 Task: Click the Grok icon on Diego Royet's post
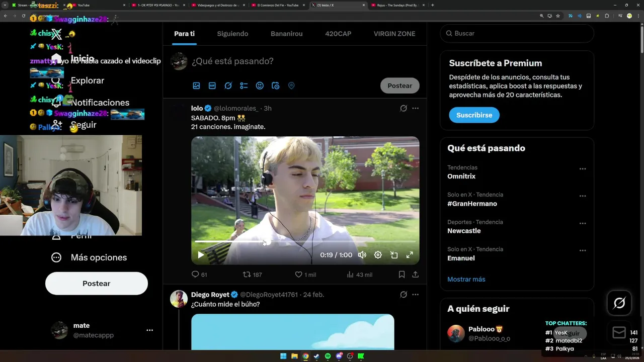click(x=404, y=295)
